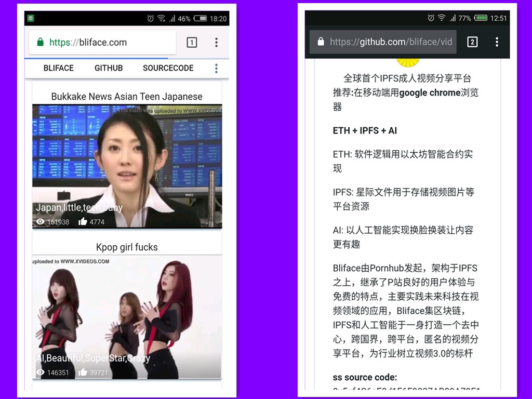Screen dimensions: 532x399
Task: Click paragraph starting with 'AI:'
Action: point(403,237)
